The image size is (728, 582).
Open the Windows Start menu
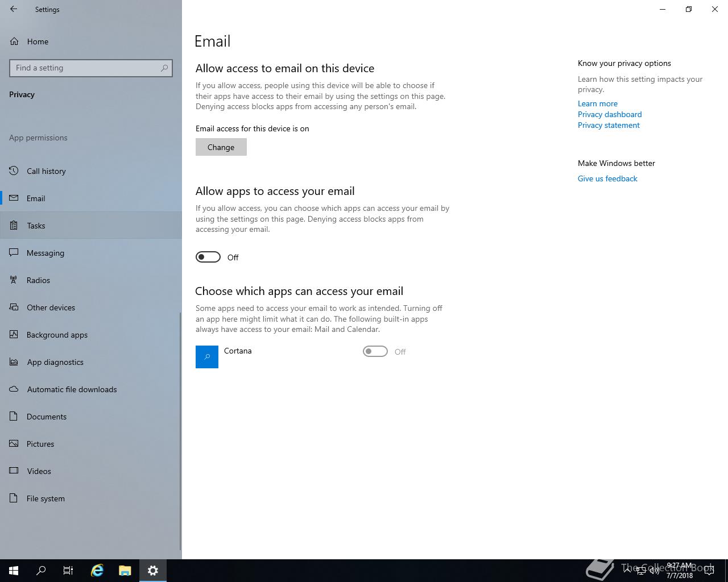pyautogui.click(x=14, y=571)
